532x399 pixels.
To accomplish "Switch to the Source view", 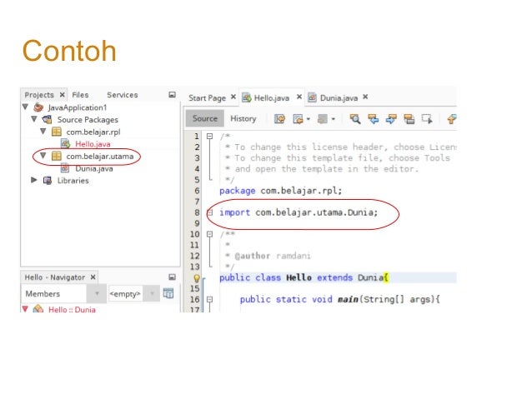I will 204,118.
